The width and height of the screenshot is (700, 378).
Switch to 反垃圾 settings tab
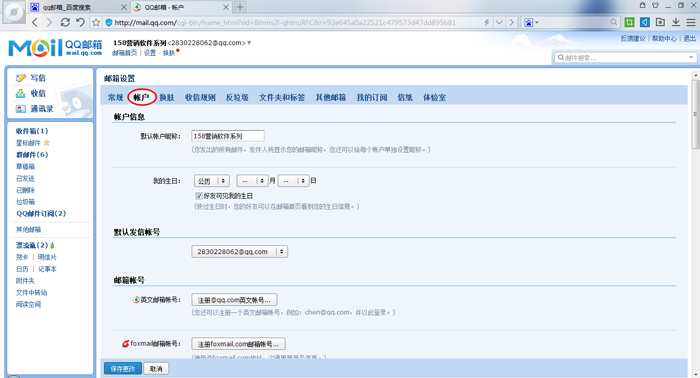coord(237,97)
